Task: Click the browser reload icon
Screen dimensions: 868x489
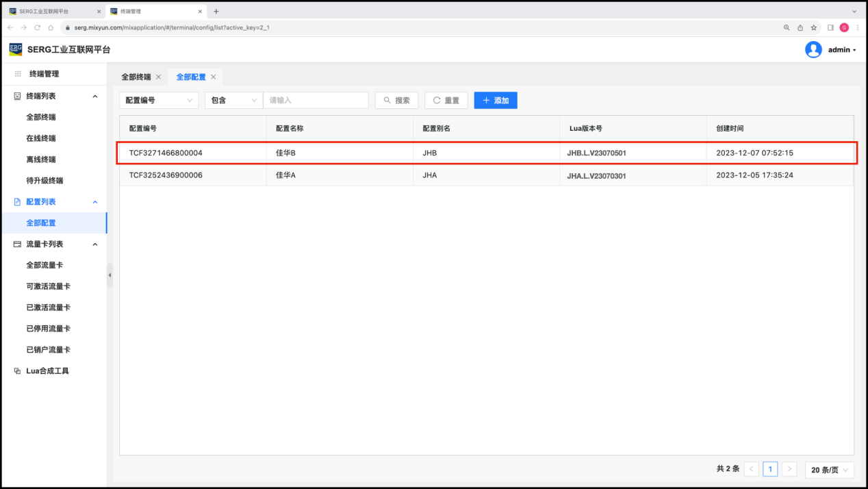Action: [x=37, y=27]
